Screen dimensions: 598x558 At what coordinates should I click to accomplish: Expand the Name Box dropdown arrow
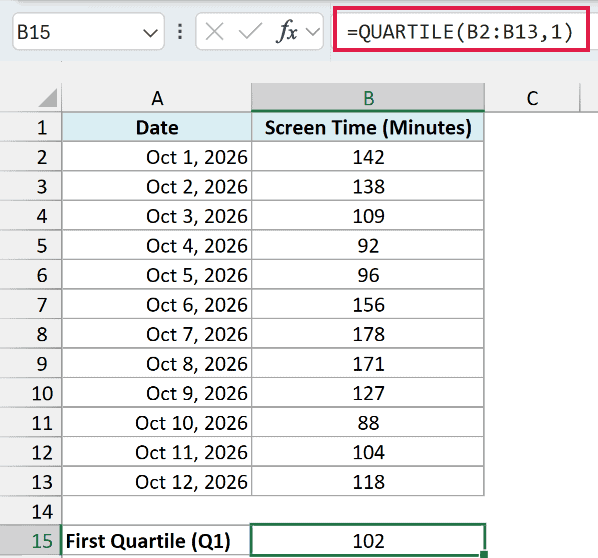[150, 33]
